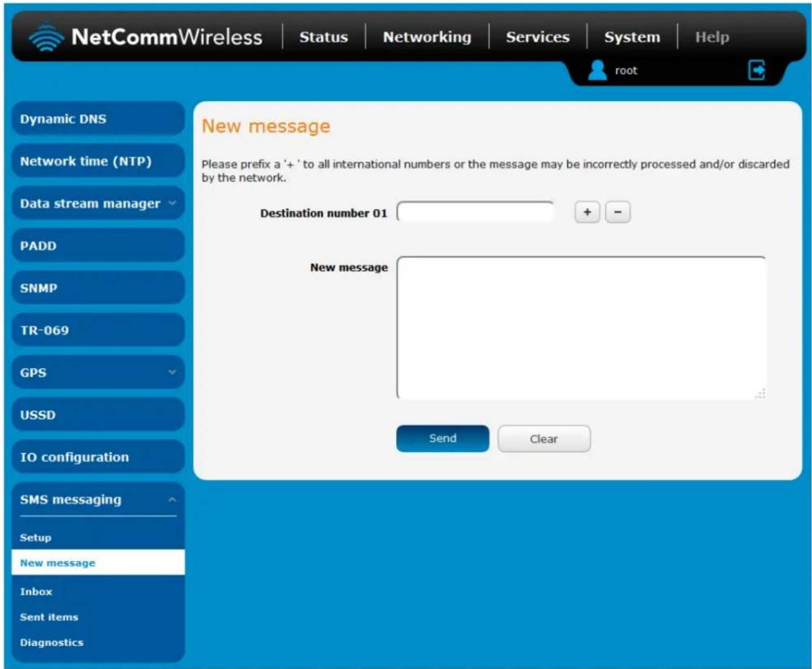This screenshot has width=812, height=669.
Task: Open the Networking menu
Action: [427, 38]
